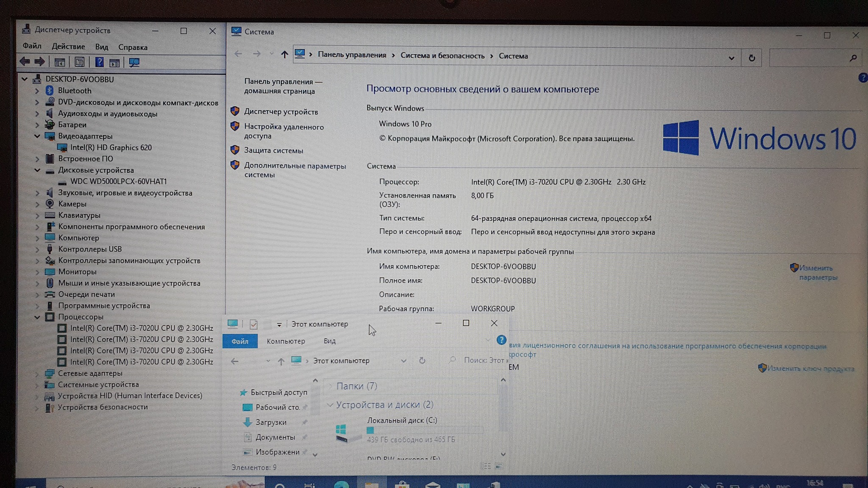Click the checkmark properties icon in Explorer title bar

coord(253,324)
